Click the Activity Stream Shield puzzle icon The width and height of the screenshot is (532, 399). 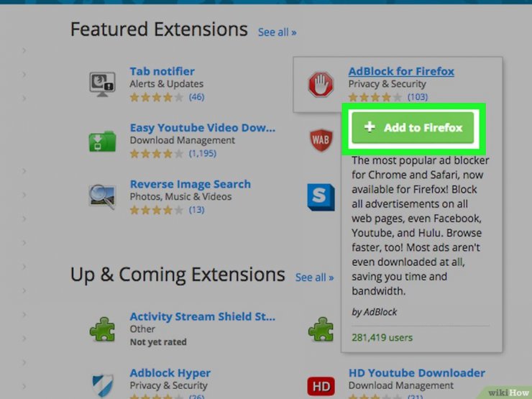click(x=102, y=329)
